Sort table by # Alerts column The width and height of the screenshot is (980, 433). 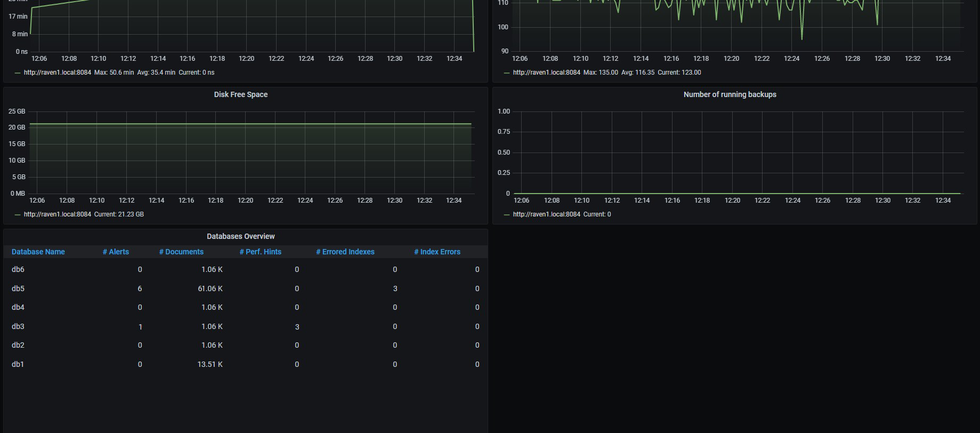(x=116, y=252)
